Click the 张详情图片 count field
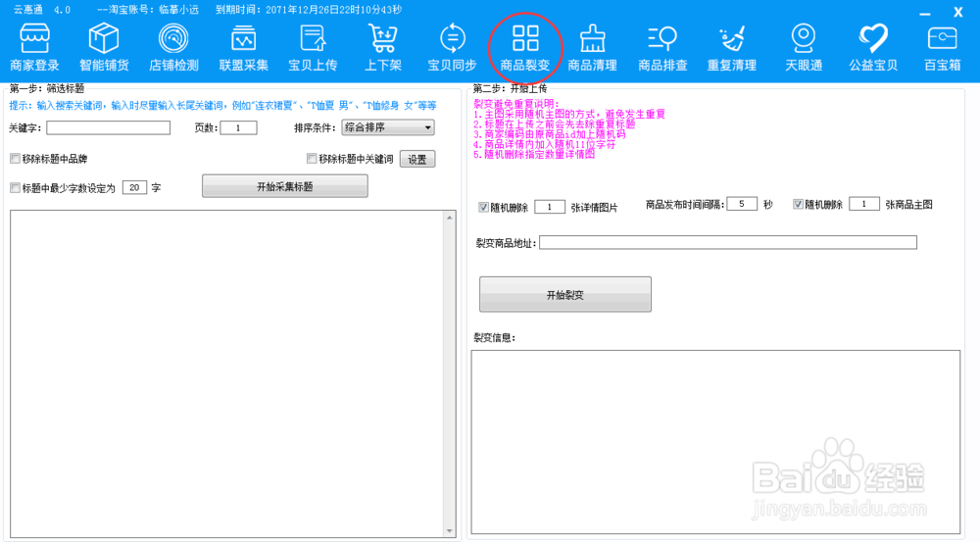 point(550,207)
